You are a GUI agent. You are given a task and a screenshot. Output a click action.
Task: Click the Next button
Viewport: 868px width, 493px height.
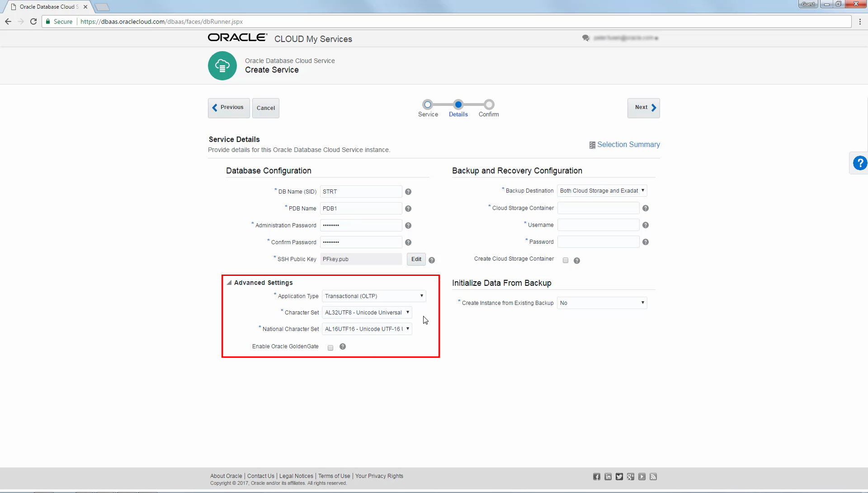coord(643,108)
